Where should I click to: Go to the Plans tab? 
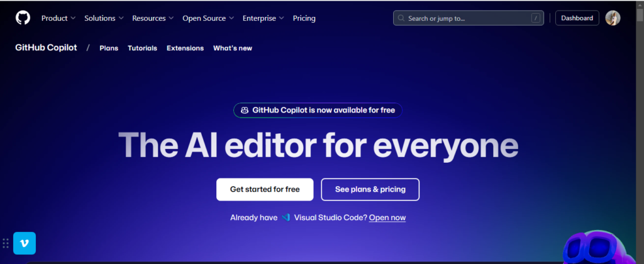tap(109, 48)
